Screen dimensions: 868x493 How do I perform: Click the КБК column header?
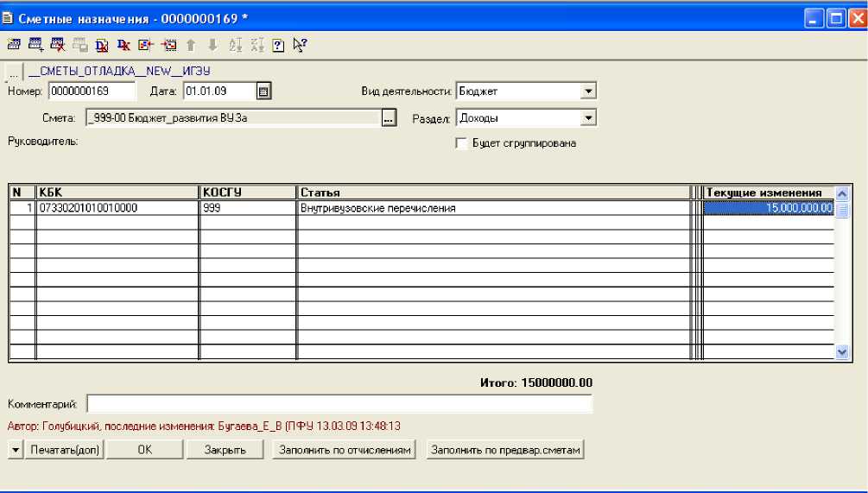[117, 193]
